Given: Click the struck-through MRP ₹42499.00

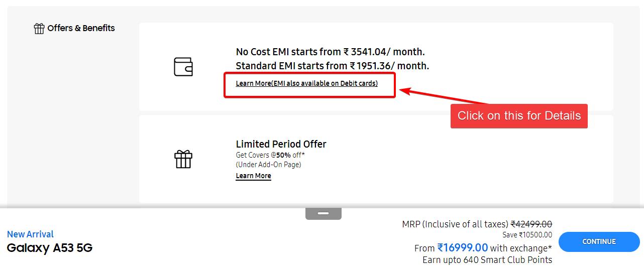Looking at the screenshot, I should coord(531,224).
